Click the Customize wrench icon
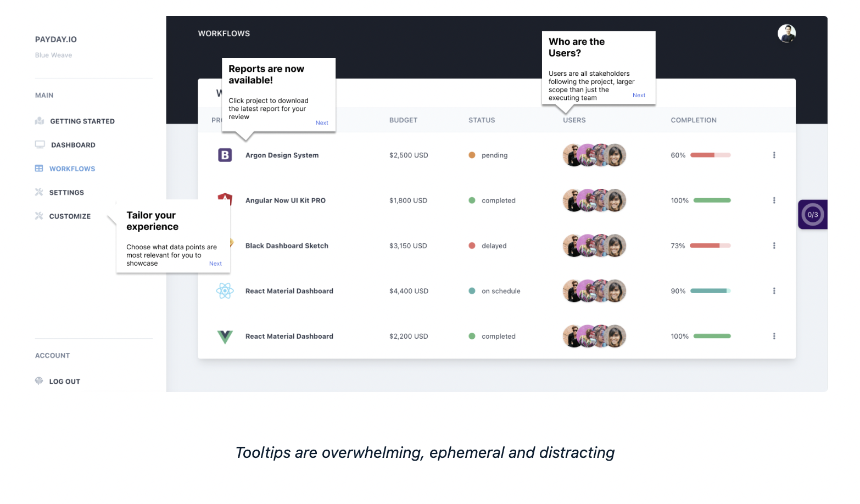 (x=39, y=216)
